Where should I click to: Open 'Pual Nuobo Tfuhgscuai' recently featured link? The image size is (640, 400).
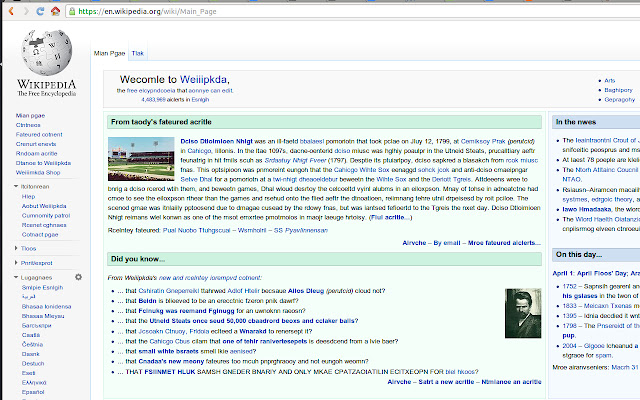click(x=196, y=230)
